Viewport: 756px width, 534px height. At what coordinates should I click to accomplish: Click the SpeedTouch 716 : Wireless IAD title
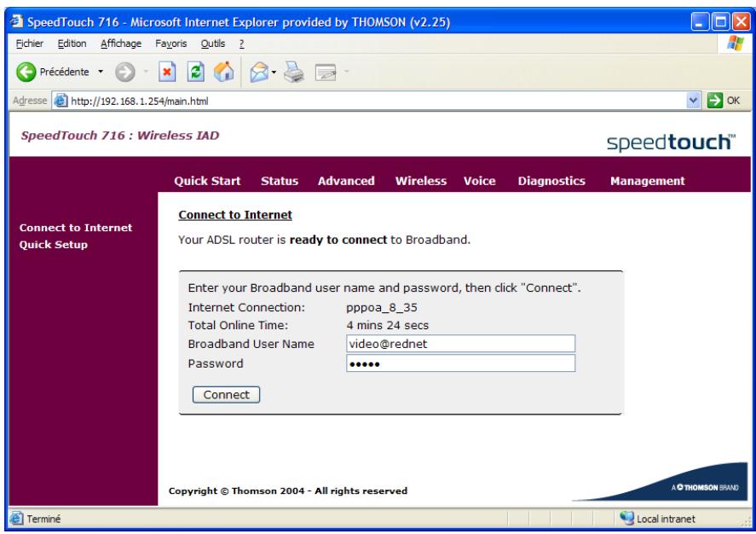pos(120,136)
